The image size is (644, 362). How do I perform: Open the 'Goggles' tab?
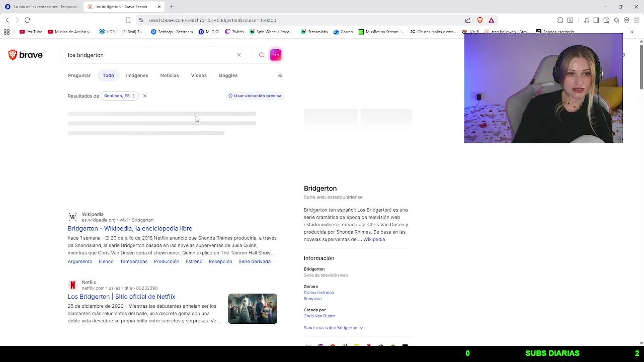(228, 75)
